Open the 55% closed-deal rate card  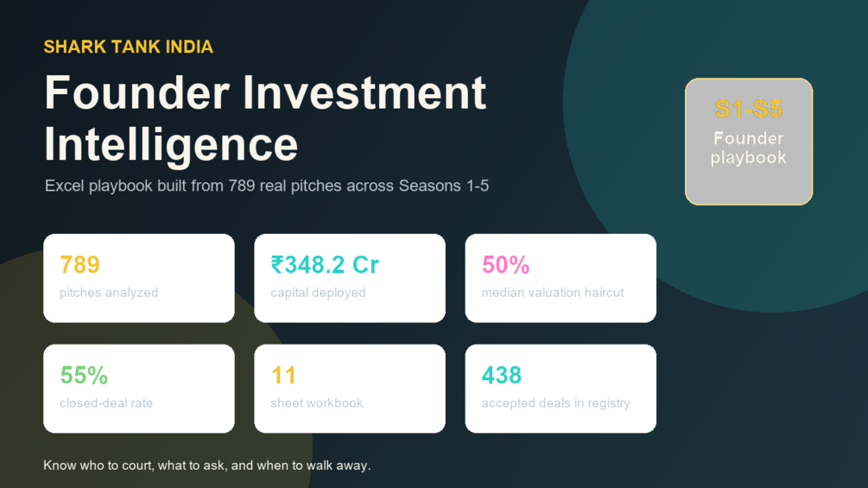(139, 389)
